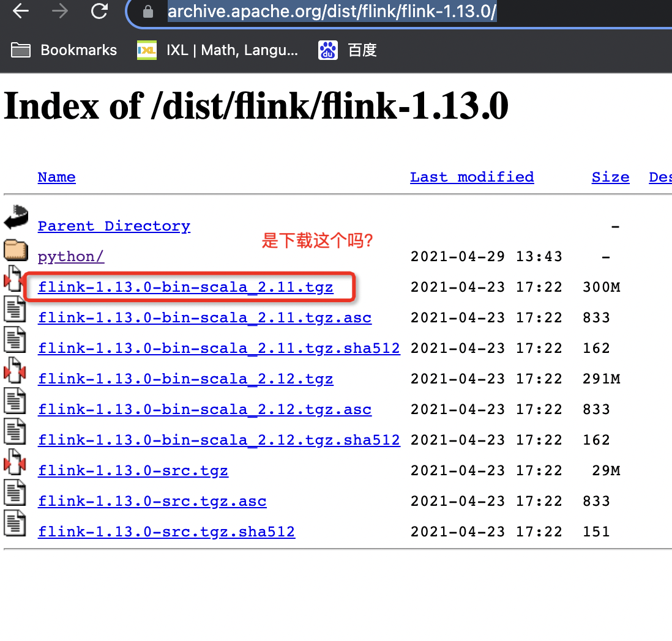Open the IXL Math bookmark
The image size is (672, 641).
pyautogui.click(x=218, y=50)
